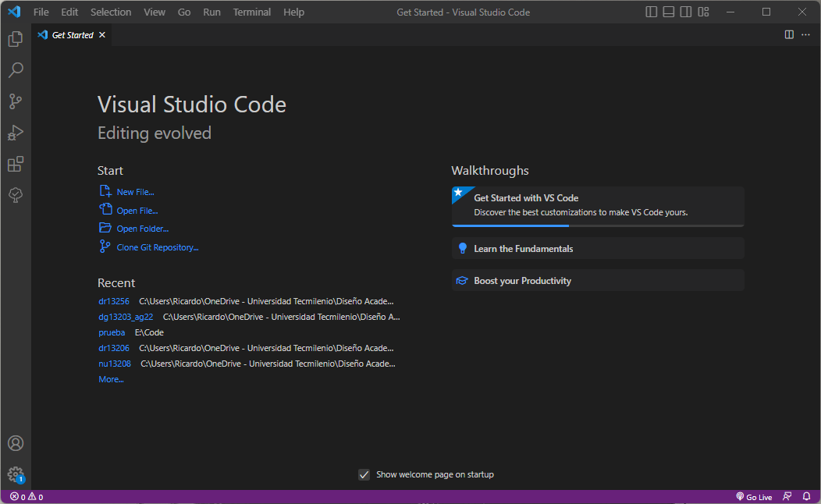The width and height of the screenshot is (821, 504).
Task: Click the walkthrough progress bar
Action: (x=598, y=225)
